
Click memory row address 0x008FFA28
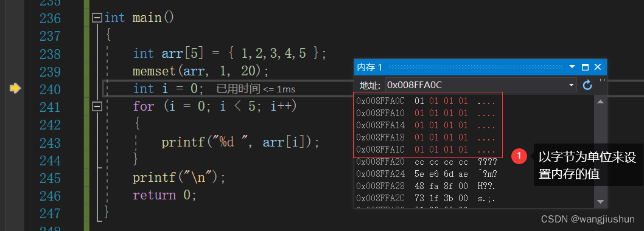pos(380,186)
